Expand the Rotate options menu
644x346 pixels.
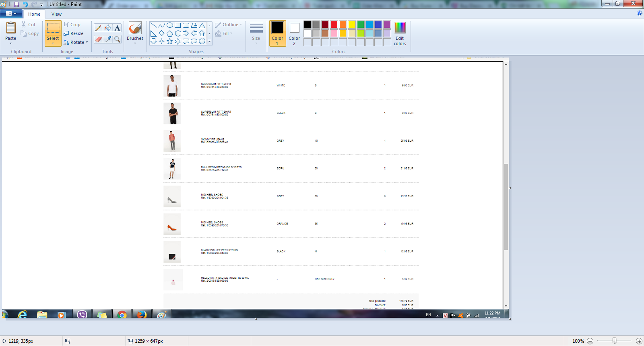coord(76,42)
